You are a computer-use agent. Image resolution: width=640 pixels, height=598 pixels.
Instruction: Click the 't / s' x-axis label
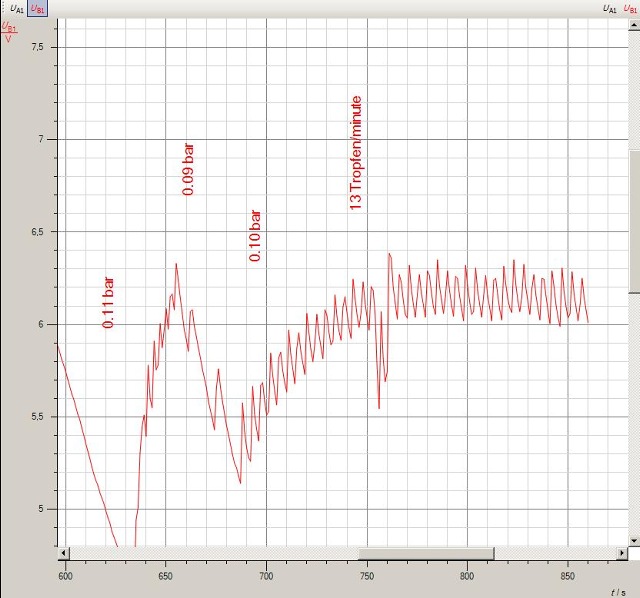coord(618,592)
